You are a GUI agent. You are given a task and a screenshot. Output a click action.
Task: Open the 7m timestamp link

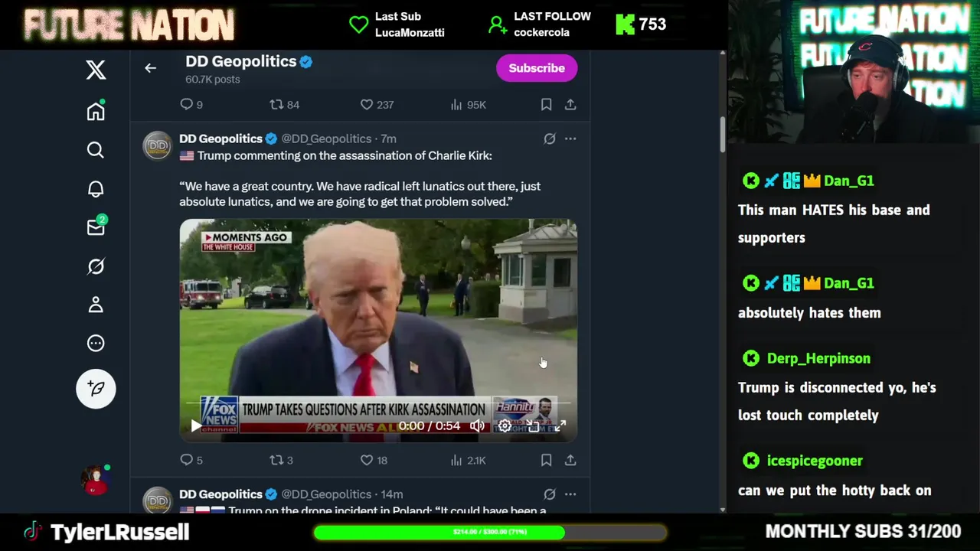388,139
